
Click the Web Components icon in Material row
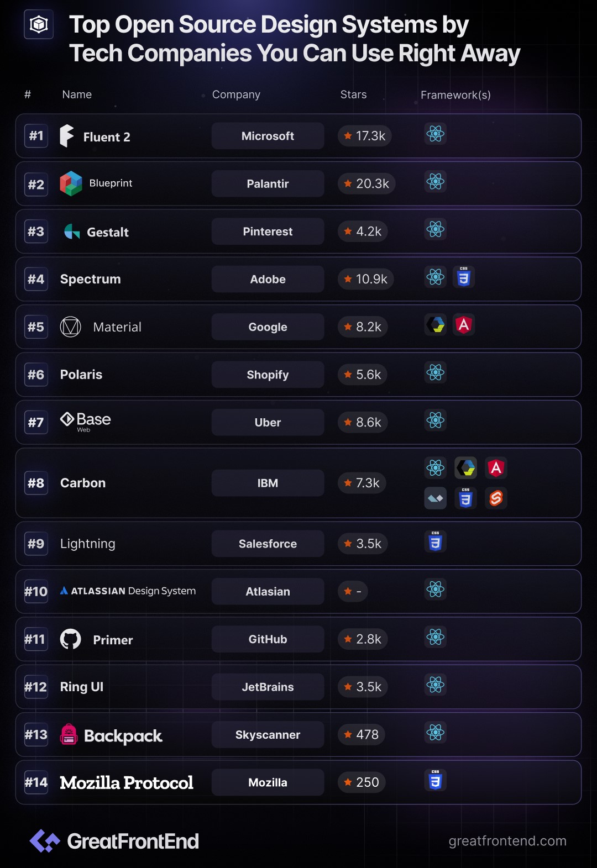tap(436, 325)
